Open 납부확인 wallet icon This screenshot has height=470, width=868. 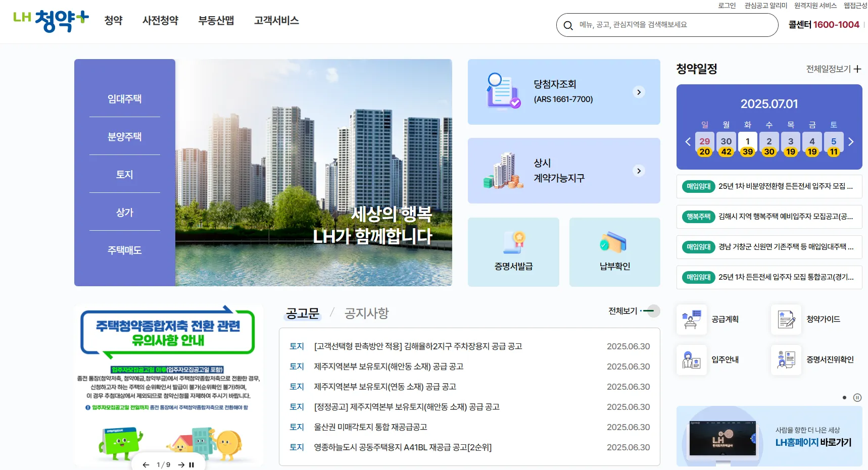(x=613, y=242)
